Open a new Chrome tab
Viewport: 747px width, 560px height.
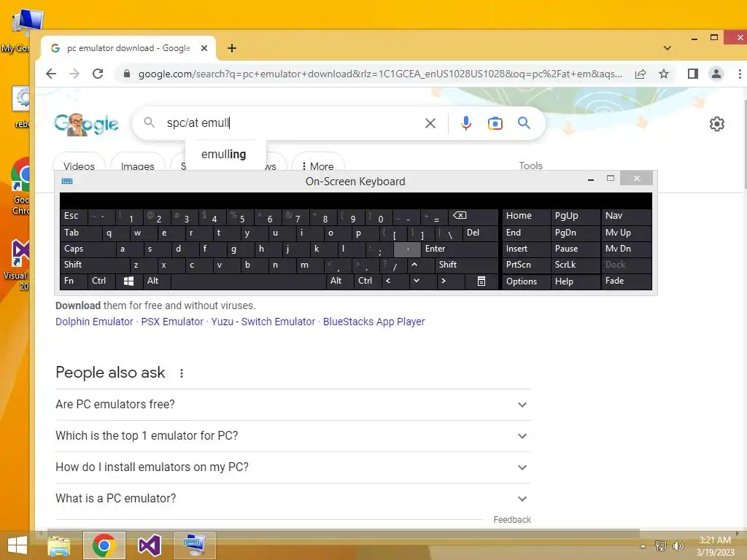[232, 48]
